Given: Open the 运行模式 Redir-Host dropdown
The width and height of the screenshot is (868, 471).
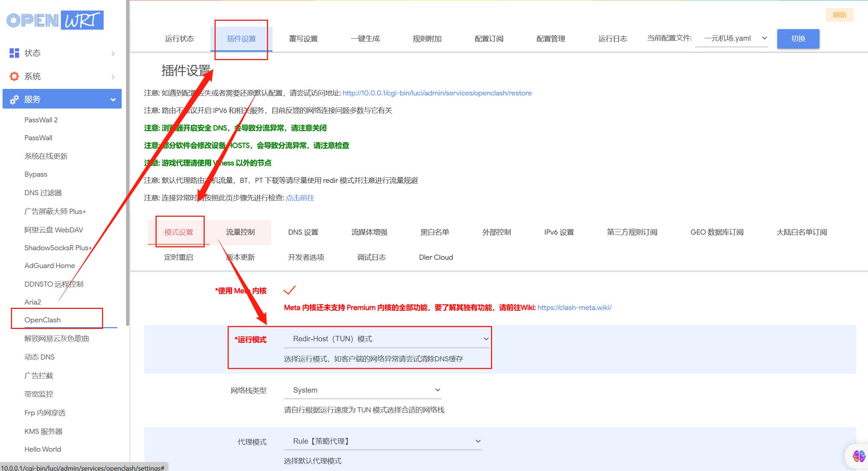Looking at the screenshot, I should tap(386, 339).
